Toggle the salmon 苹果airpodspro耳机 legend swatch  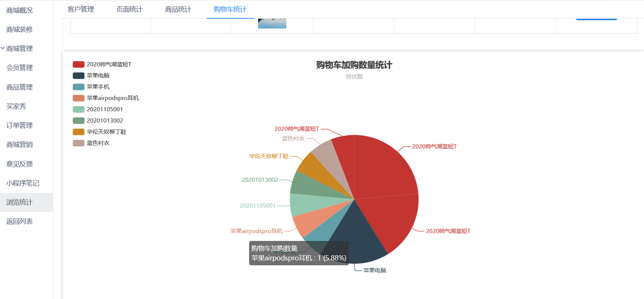[x=79, y=98]
